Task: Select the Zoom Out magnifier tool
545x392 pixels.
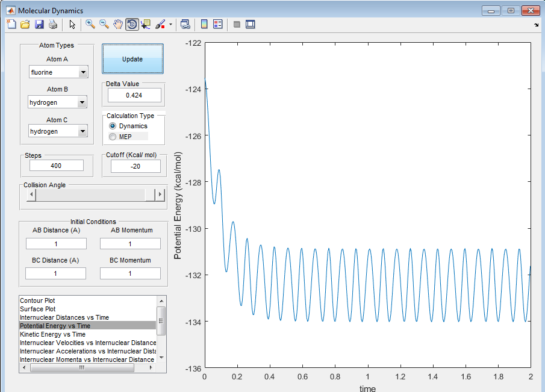Action: tap(104, 25)
